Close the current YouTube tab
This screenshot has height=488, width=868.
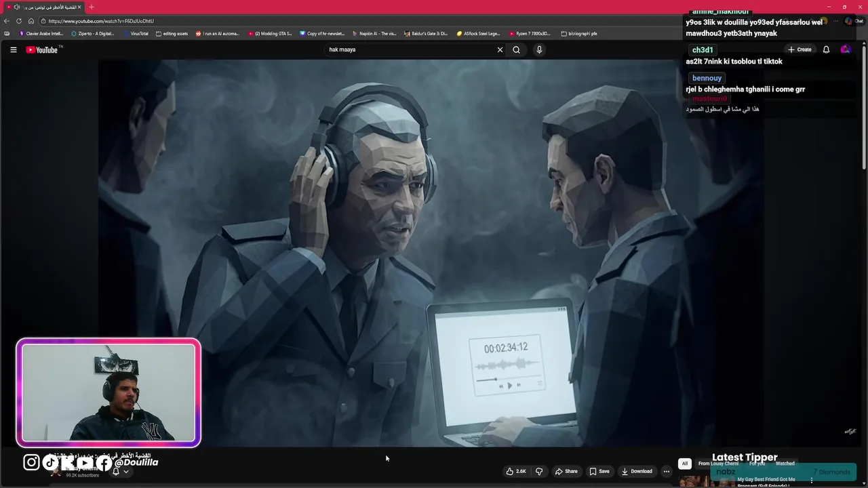coord(79,7)
